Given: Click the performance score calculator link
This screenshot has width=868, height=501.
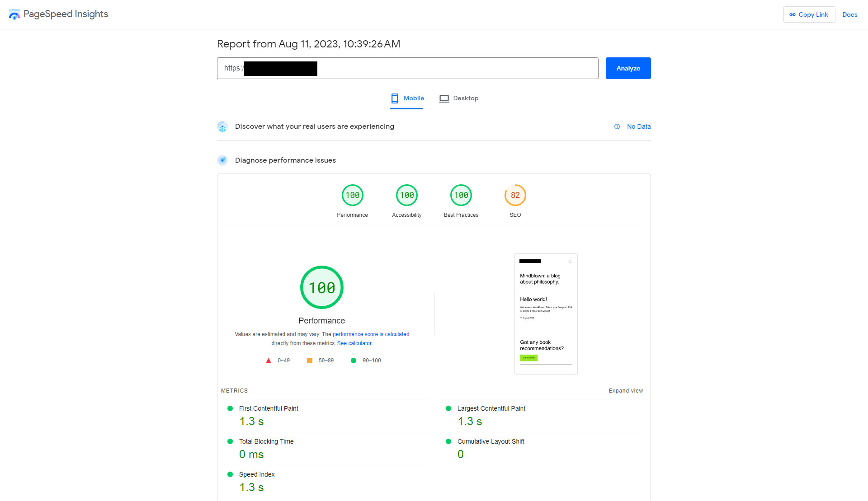Looking at the screenshot, I should click(x=354, y=343).
